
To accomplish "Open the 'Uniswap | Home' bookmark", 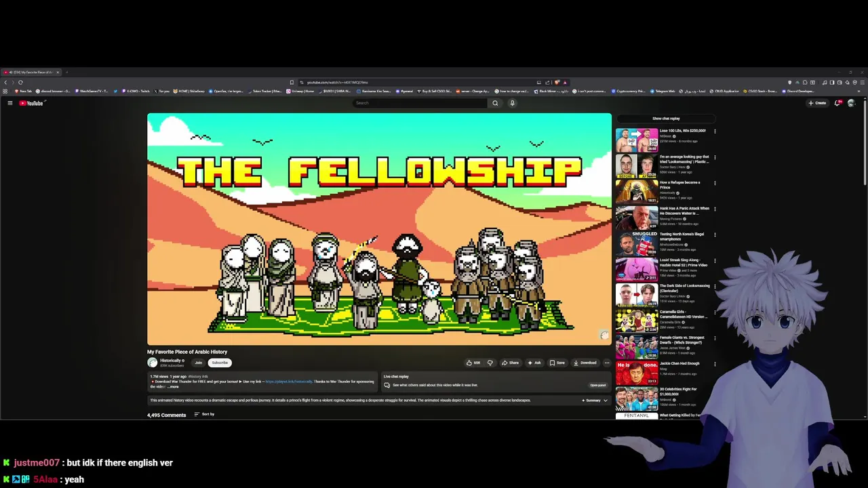I will (x=300, y=91).
